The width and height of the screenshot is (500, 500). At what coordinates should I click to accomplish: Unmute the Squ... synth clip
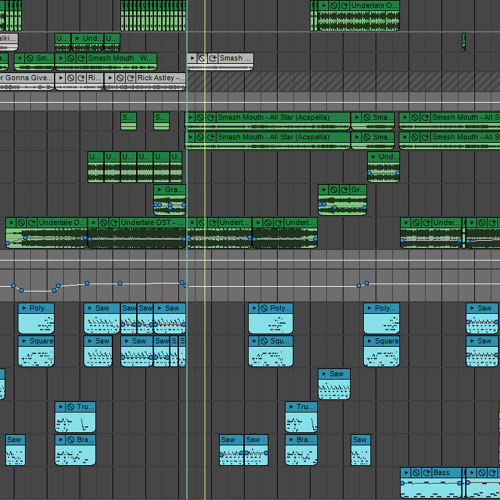coord(264,341)
